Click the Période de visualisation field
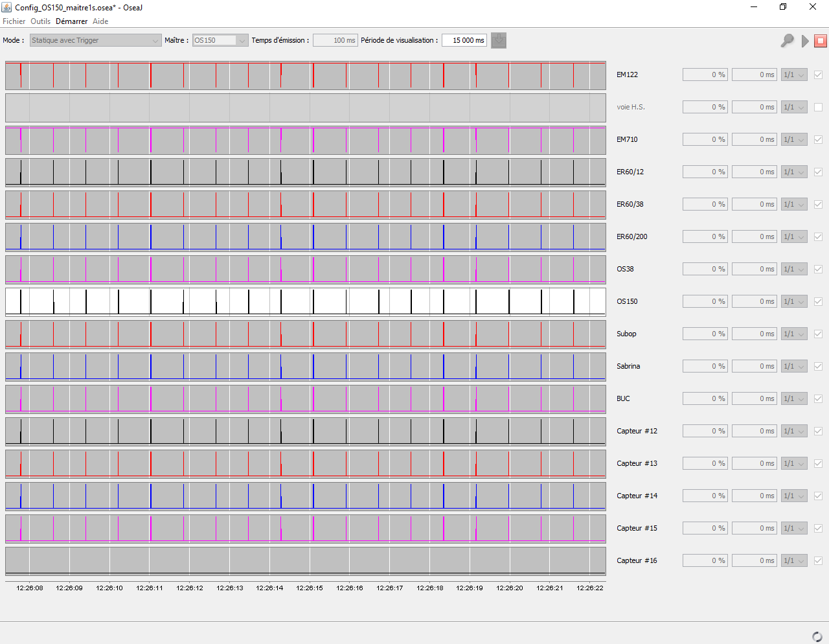829x644 pixels. 464,40
